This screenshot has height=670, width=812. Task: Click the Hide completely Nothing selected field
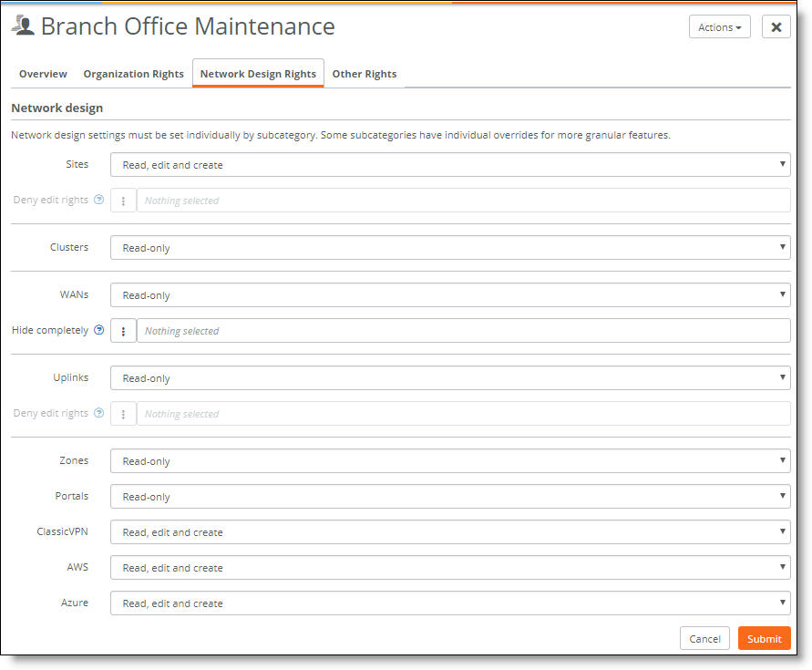coord(464,331)
